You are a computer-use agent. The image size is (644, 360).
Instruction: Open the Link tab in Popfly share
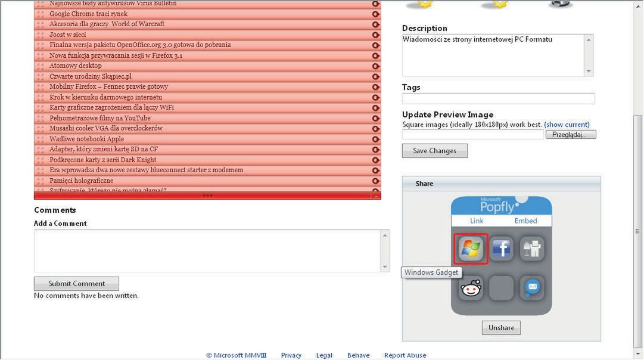coord(477,221)
